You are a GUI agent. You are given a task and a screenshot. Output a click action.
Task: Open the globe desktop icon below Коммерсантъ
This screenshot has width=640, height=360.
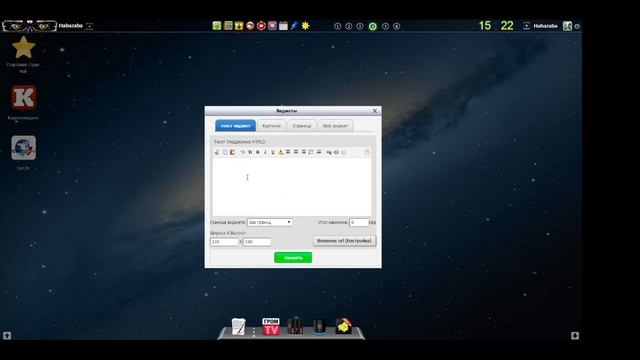point(23,148)
